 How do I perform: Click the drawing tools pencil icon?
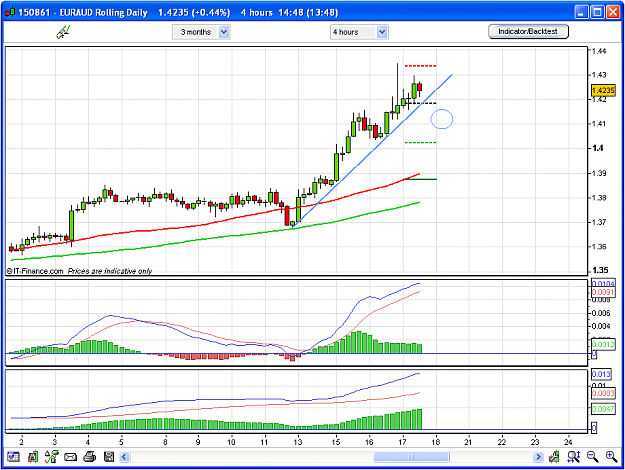[63, 32]
